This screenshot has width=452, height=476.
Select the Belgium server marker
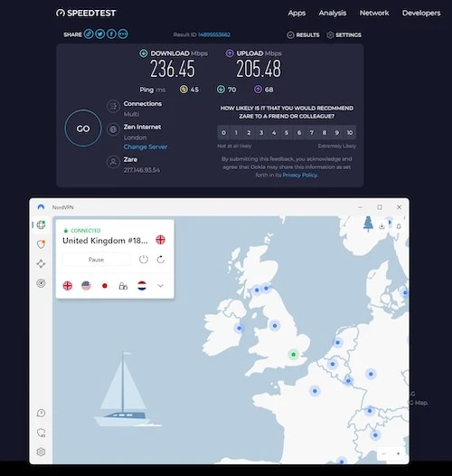[x=333, y=364]
